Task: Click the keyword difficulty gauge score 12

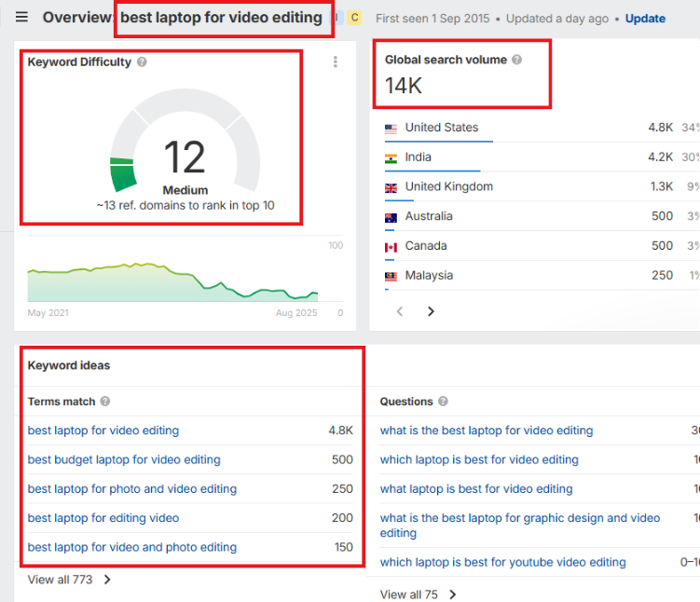Action: tap(185, 157)
